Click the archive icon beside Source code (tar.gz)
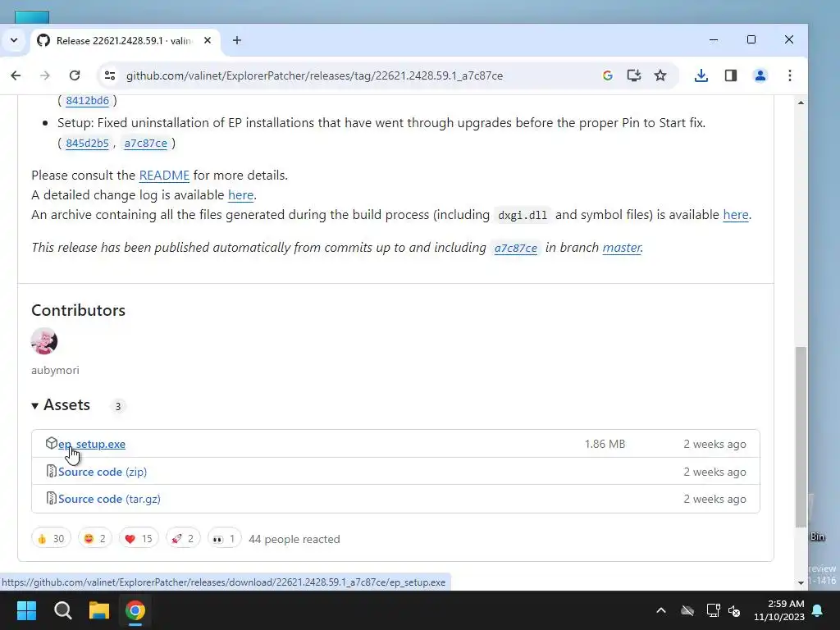Image resolution: width=840 pixels, height=630 pixels. point(52,499)
